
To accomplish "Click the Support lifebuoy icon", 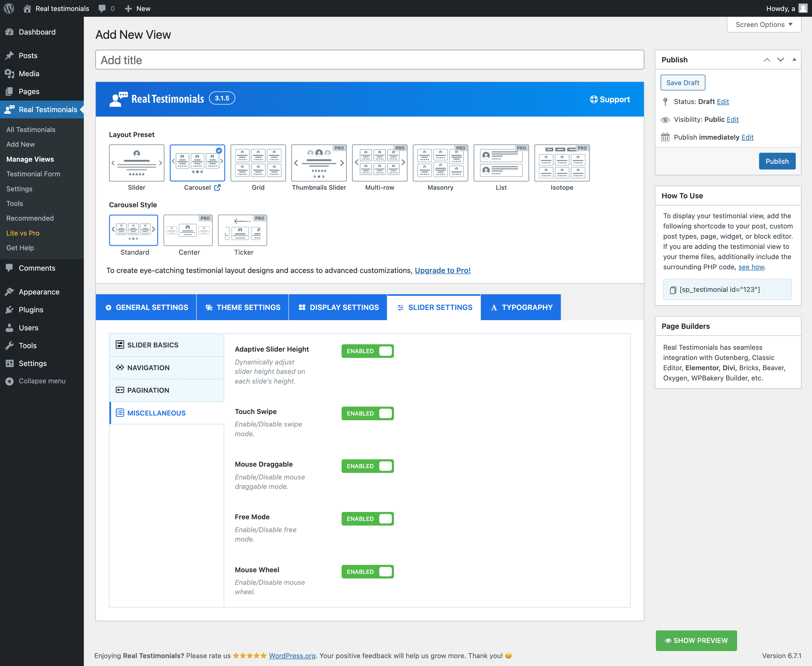I will (593, 99).
